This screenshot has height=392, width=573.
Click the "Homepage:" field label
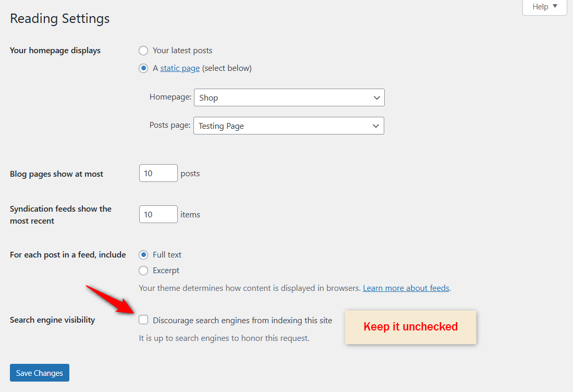point(170,97)
